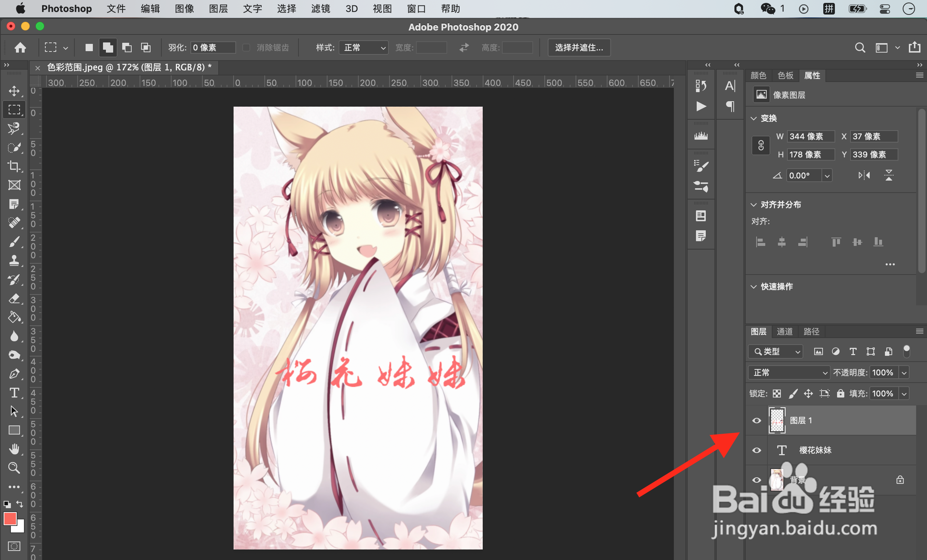Open the rotation angle dropdown

[x=827, y=176]
